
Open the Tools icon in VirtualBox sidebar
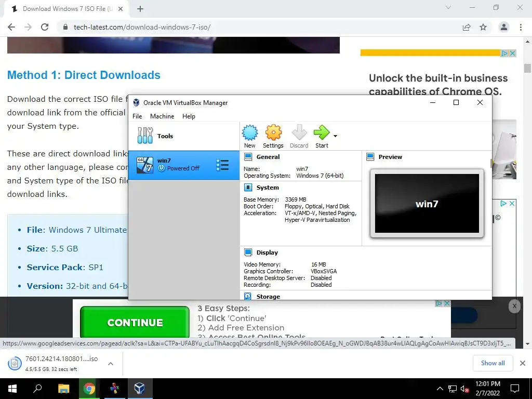(145, 136)
